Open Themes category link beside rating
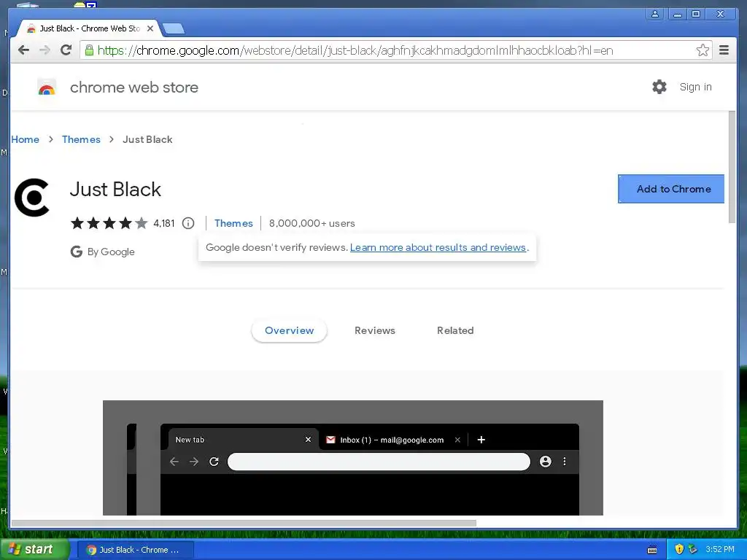Viewport: 747px width, 560px height. 233,223
